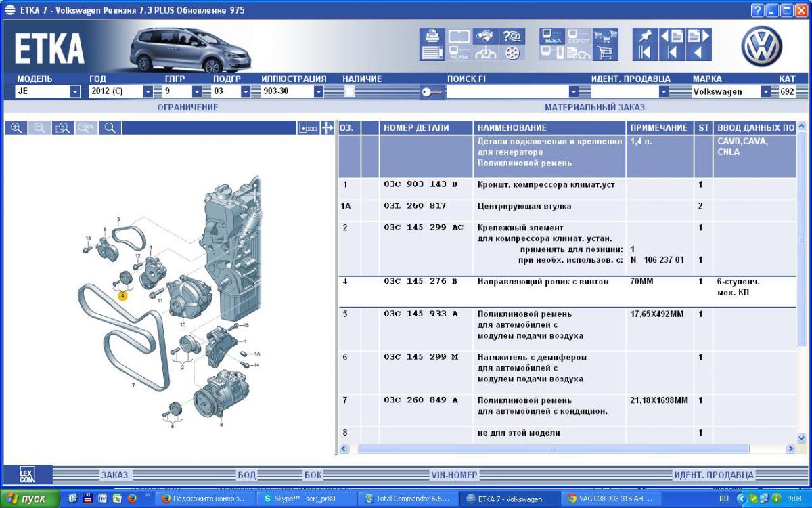This screenshot has height=508, width=812.
Task: Select part number 03C 903 143 B
Action: pos(420,184)
